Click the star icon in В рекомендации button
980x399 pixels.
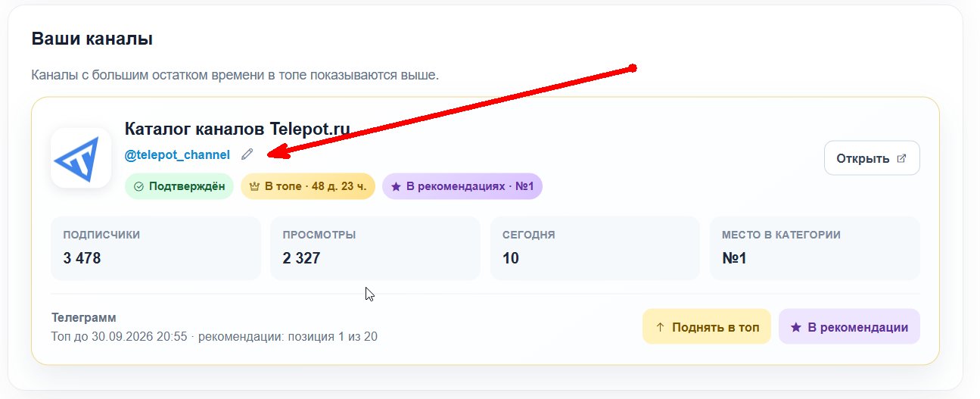[796, 327]
